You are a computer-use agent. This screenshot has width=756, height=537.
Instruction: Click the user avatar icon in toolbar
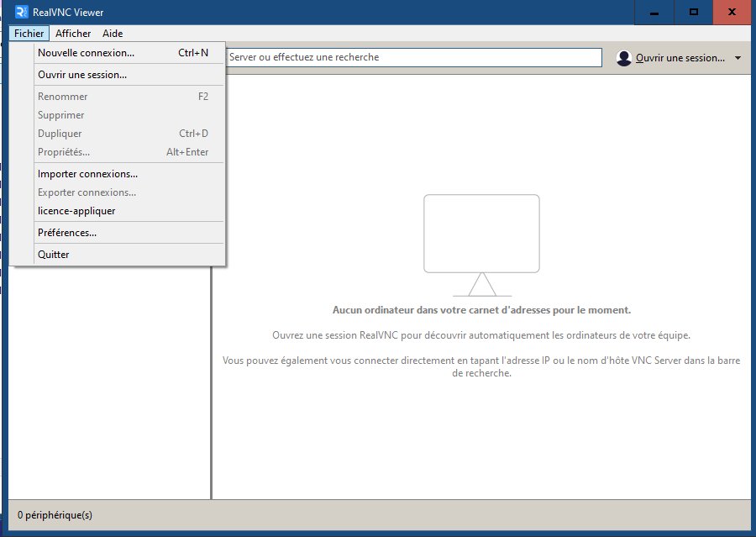[x=624, y=58]
